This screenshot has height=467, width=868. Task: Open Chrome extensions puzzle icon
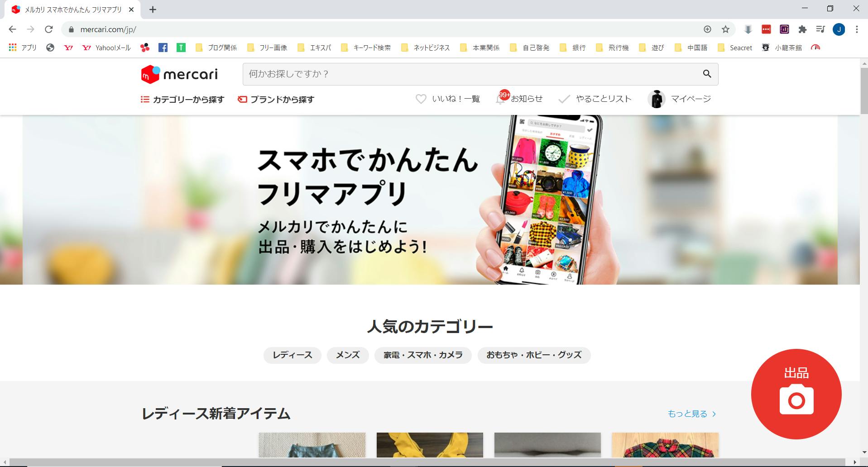[x=802, y=29]
